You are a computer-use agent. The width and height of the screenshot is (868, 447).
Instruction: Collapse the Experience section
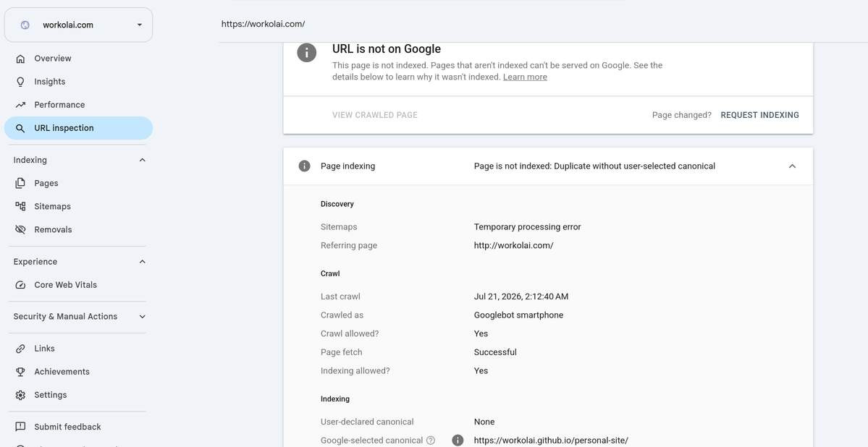pos(143,262)
